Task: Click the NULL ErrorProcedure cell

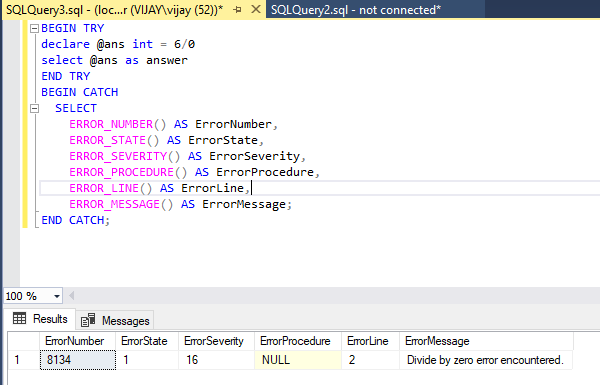Action: point(298,360)
